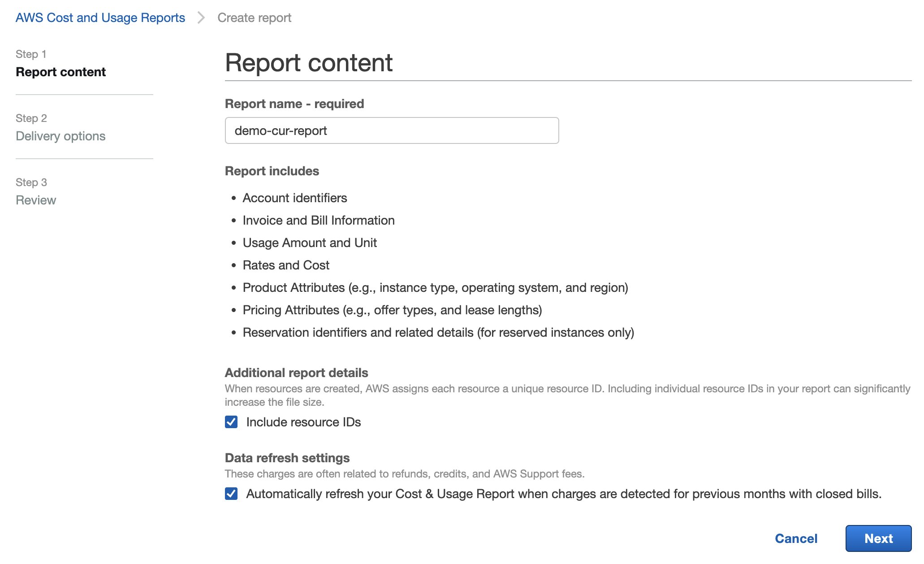Navigate to Step 2 Delivery options
Viewport: 924px width, 564px height.
60,136
